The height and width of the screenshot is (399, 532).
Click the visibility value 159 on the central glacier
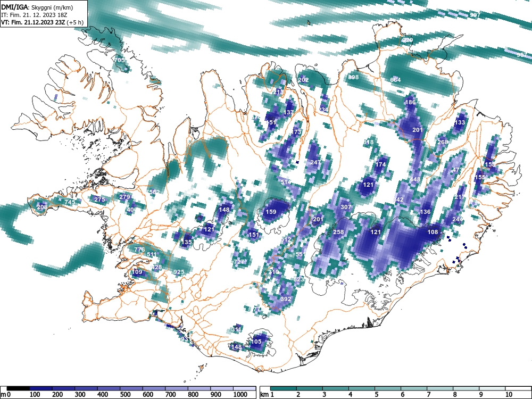point(271,212)
